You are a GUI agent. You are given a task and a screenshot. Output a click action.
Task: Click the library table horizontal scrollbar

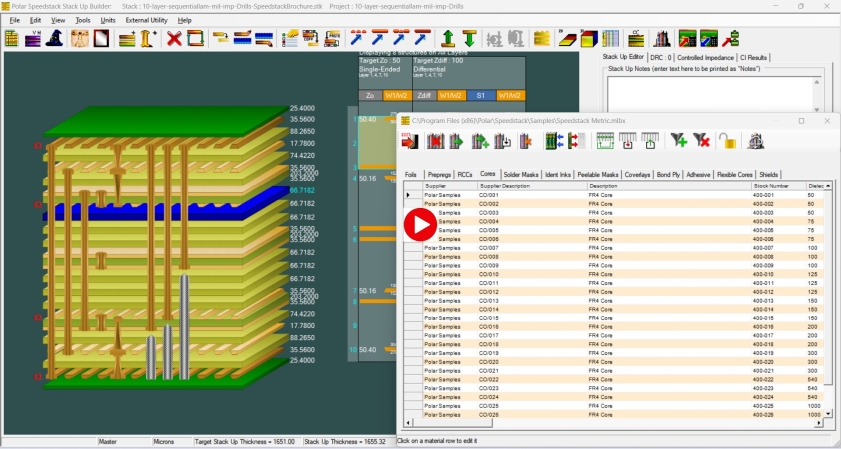615,423
